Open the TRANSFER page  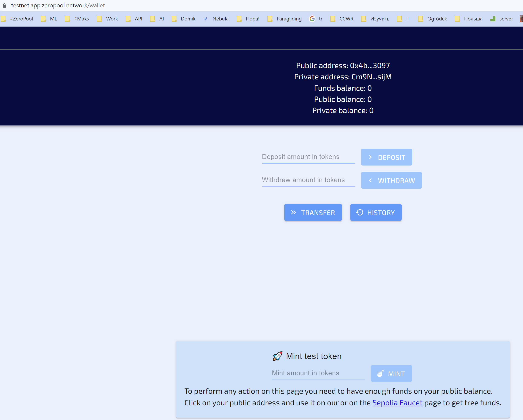[313, 213]
